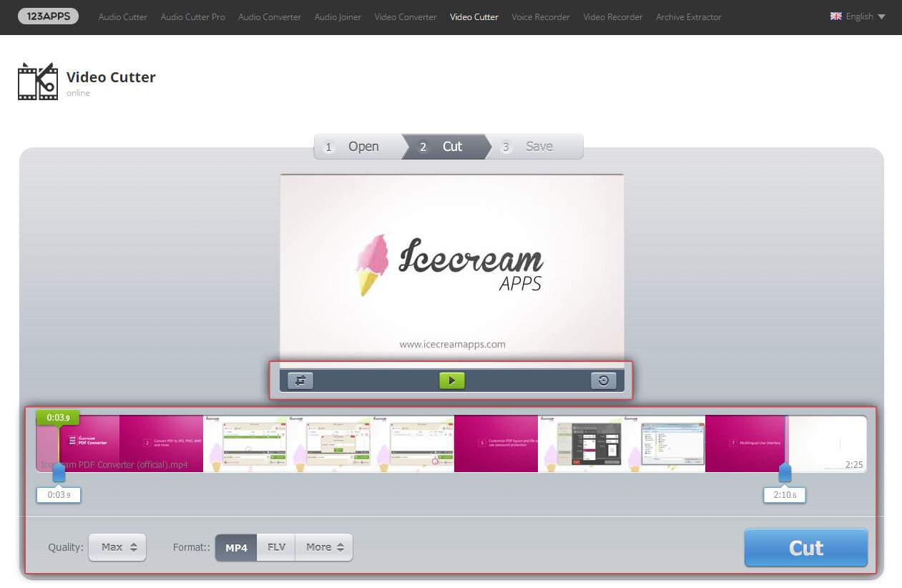
Task: Open the Archive Extractor link
Action: [x=688, y=17]
